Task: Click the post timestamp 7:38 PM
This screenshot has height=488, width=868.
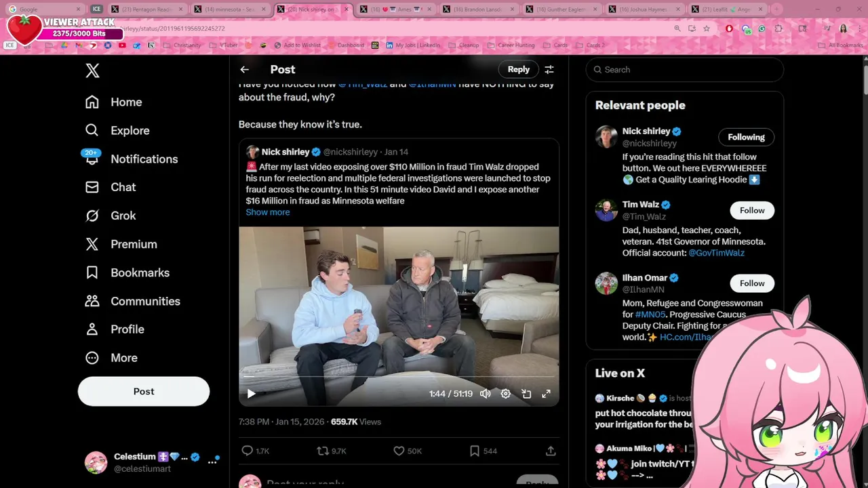Action: pyautogui.click(x=281, y=422)
